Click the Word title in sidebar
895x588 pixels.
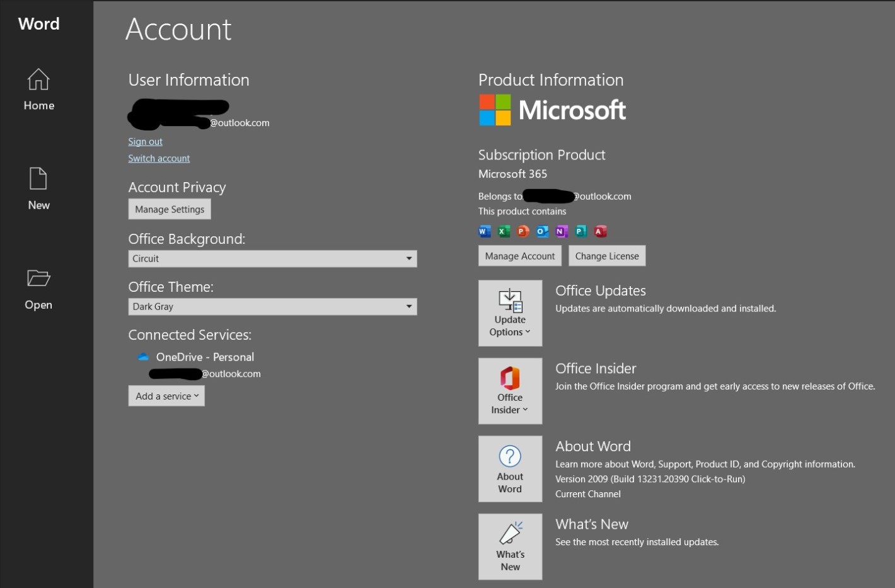pos(39,24)
